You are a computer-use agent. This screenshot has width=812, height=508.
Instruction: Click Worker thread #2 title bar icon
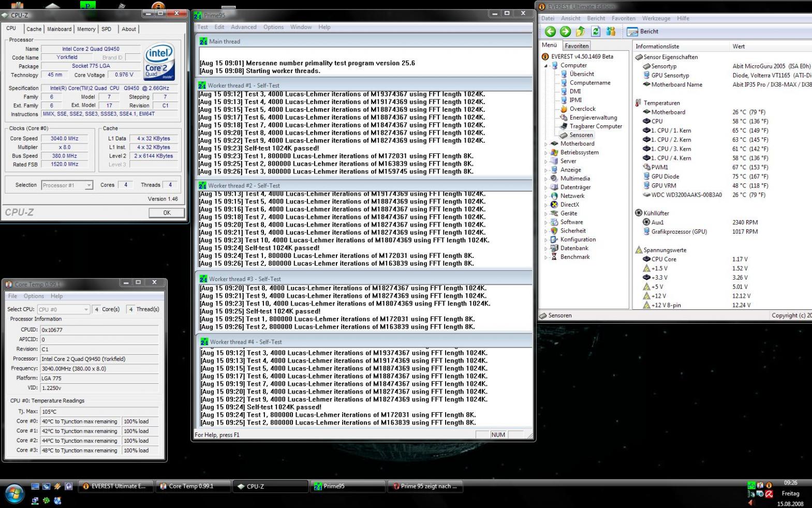tap(203, 185)
